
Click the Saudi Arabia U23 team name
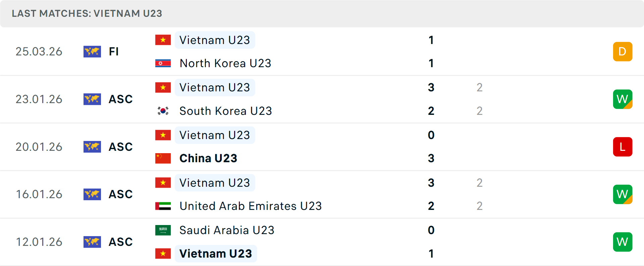[x=226, y=230]
